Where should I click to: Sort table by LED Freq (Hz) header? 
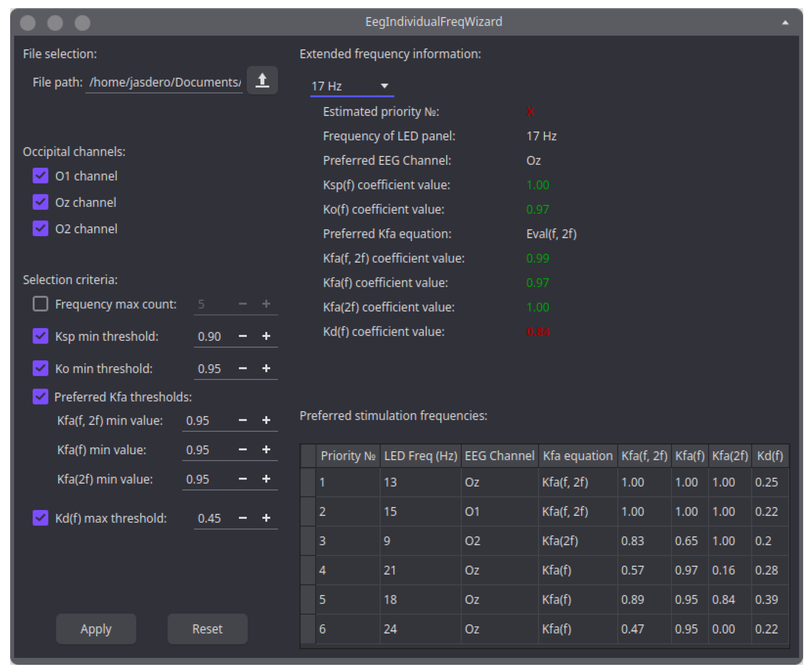[x=420, y=456]
